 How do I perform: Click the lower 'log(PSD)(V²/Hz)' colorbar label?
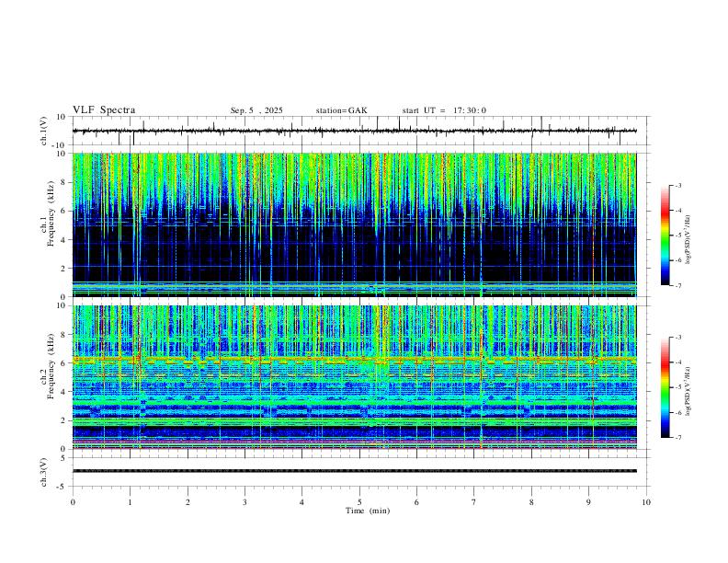688,391
